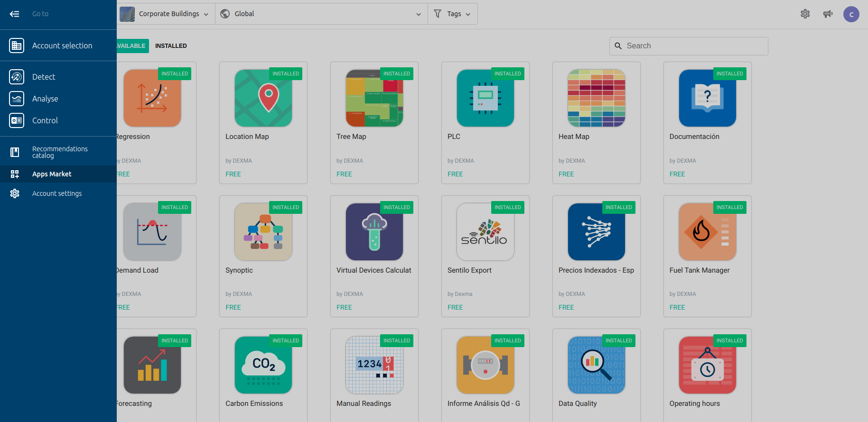Open the user avatar menu
868x422 pixels.
coord(851,14)
